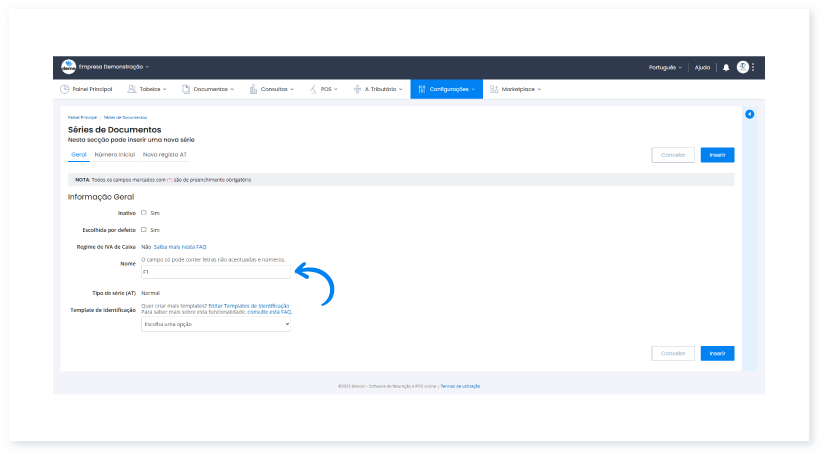Open the Português language dropdown
Image resolution: width=824 pixels, height=456 pixels.
click(x=665, y=67)
